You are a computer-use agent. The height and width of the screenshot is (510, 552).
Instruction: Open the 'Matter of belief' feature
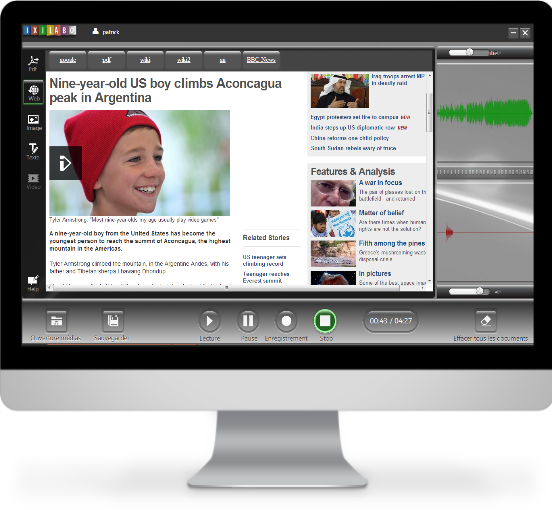point(381,213)
